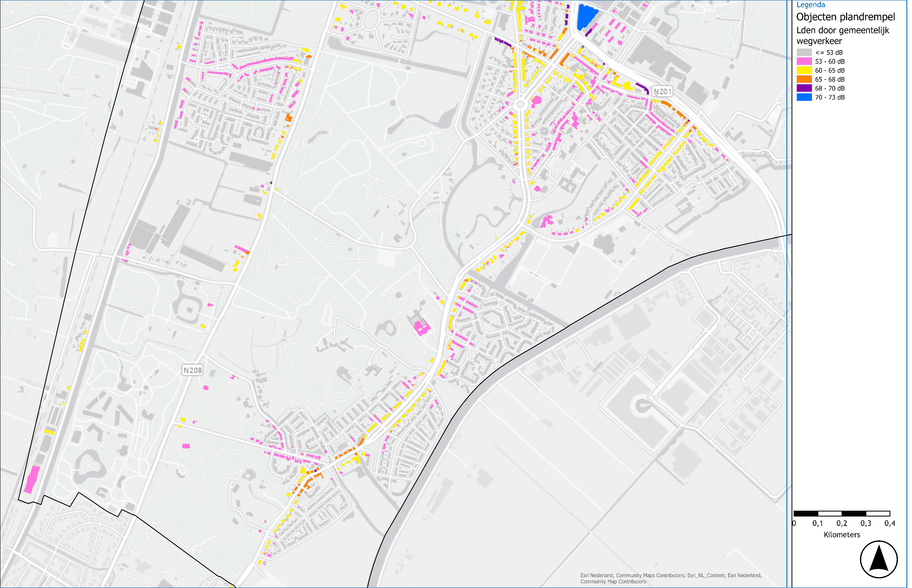Click the Objecten plandrempel title
912x588 pixels.
845,17
